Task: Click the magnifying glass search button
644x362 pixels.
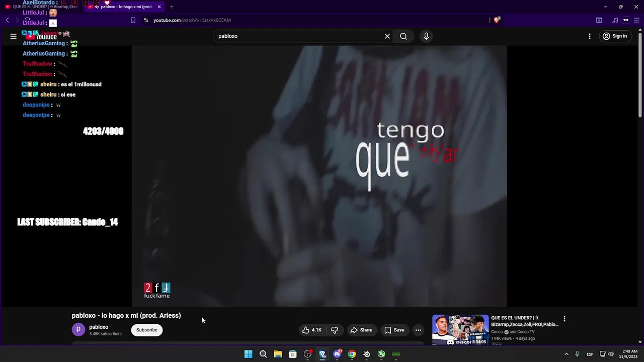Action: coord(404,36)
